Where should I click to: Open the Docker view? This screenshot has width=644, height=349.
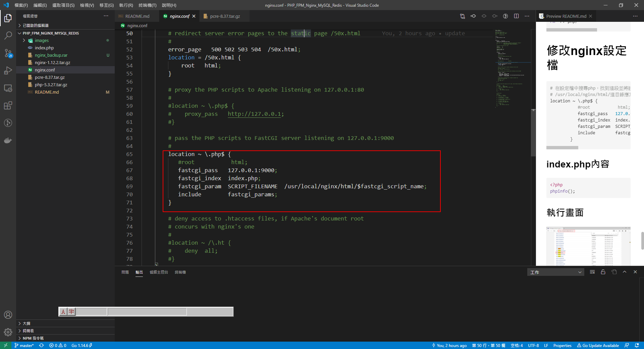click(8, 140)
